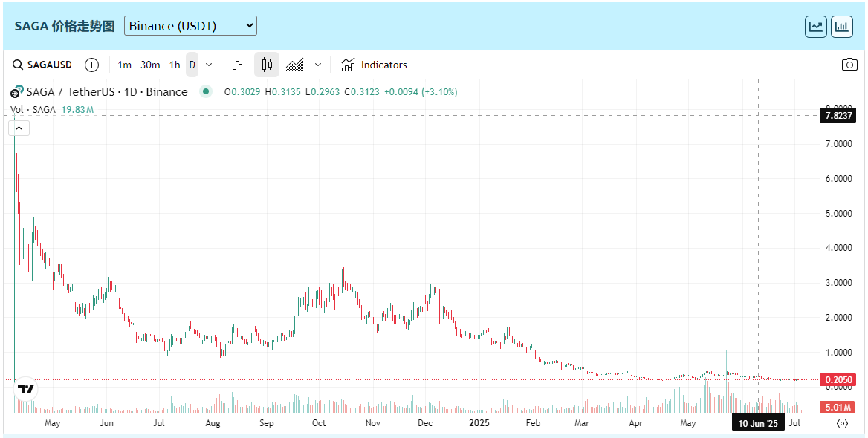This screenshot has width=868, height=438.
Task: Click the Feb label on the time axis
Action: tap(533, 423)
